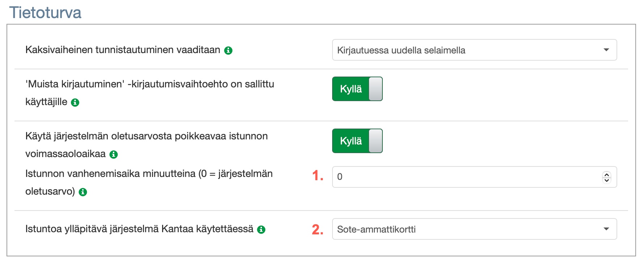Screen dimensions: 644x260
Task: Click 'Käytä järjestelmän oletusarvosta poikkeavaa' label
Action: 147,136
